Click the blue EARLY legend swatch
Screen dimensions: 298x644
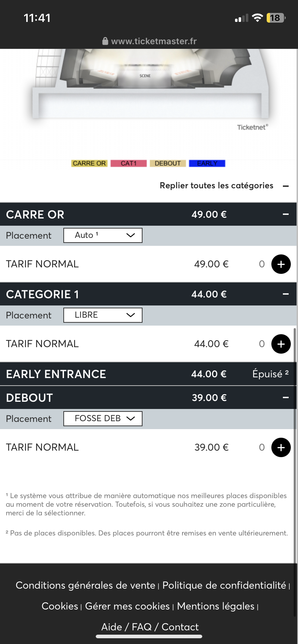tap(207, 164)
